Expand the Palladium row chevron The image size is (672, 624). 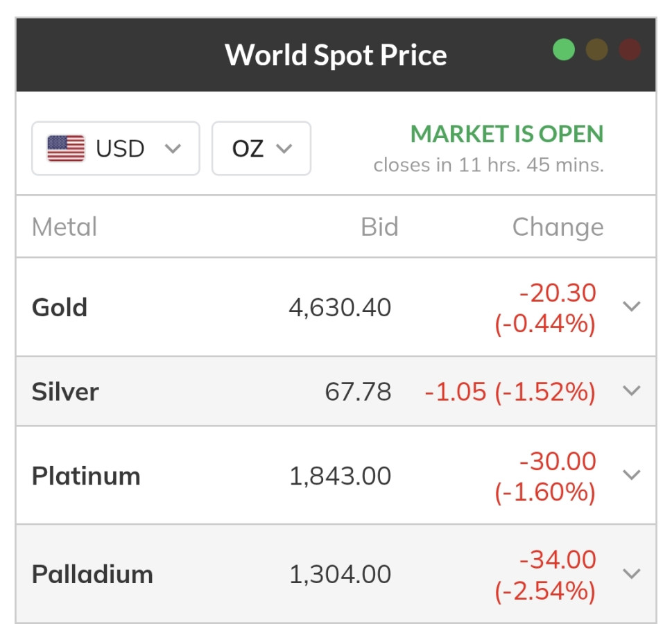(x=631, y=573)
